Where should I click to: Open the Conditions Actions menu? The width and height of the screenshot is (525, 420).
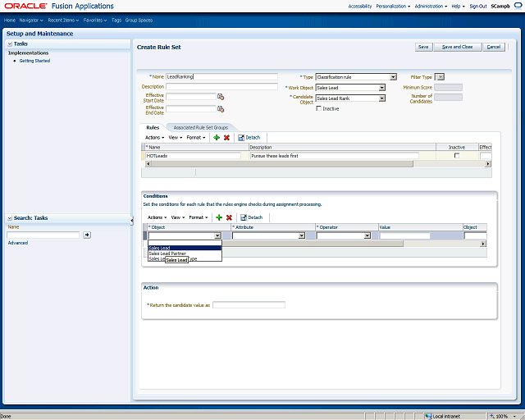click(x=157, y=217)
